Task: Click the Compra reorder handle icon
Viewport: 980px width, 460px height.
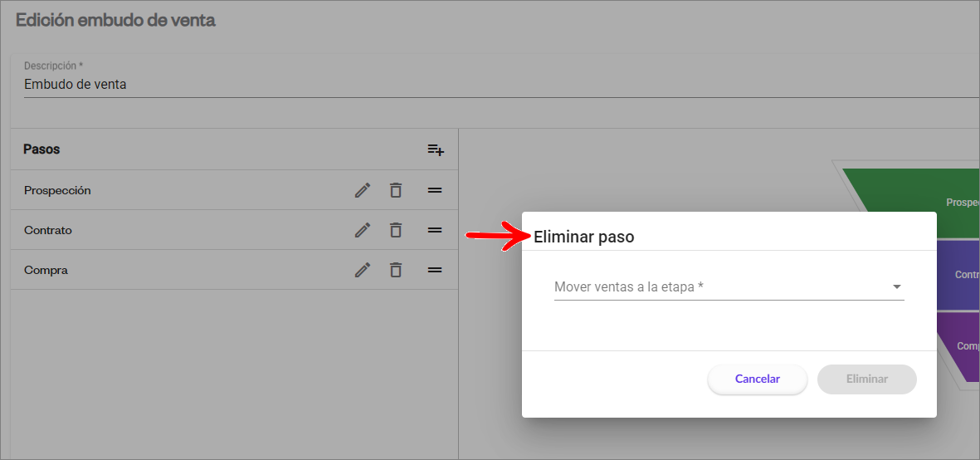Action: click(x=434, y=270)
